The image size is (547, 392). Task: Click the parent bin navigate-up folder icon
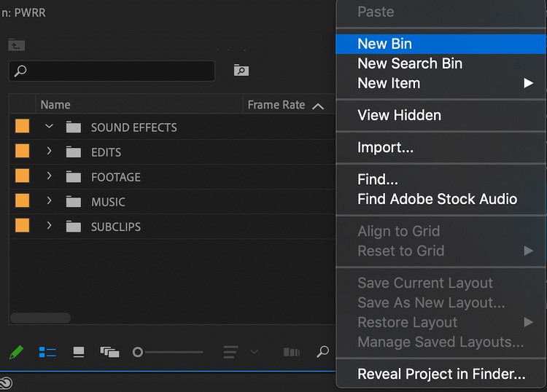point(16,44)
